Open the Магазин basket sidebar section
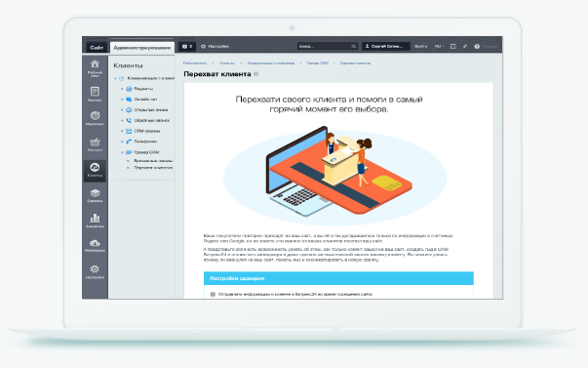This screenshot has height=368, width=588. click(95, 144)
